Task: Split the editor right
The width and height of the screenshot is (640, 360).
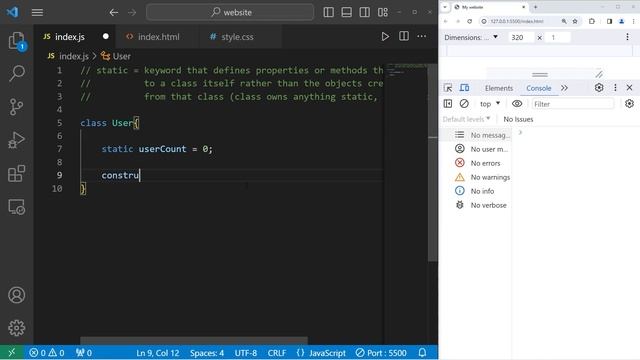Action: point(404,36)
